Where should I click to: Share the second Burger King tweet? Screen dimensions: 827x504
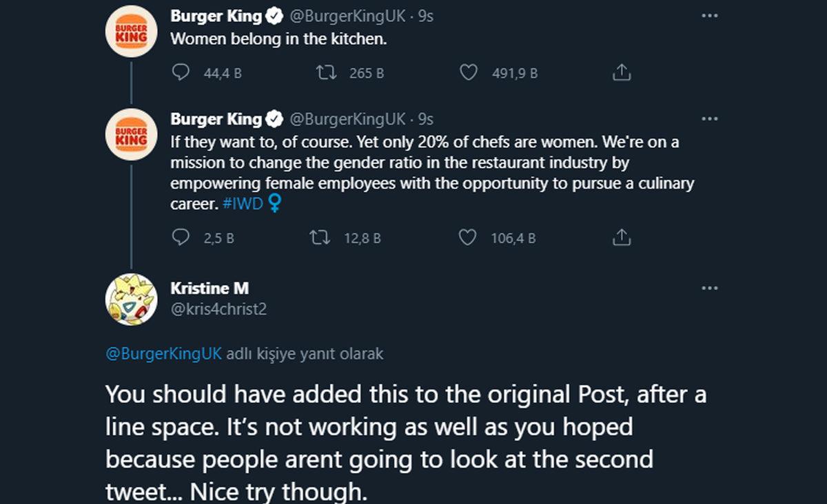pyautogui.click(x=622, y=238)
